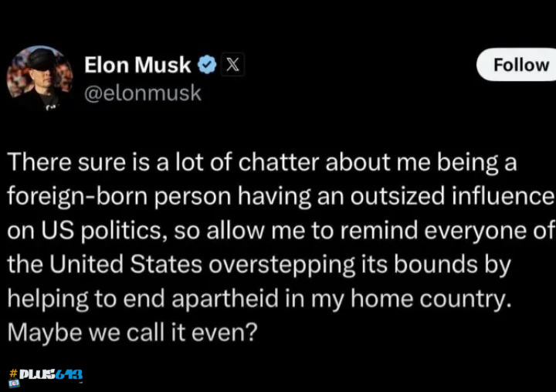556x392 pixels.
Task: Click the word "chatter" in the first line
Action: pos(279,162)
